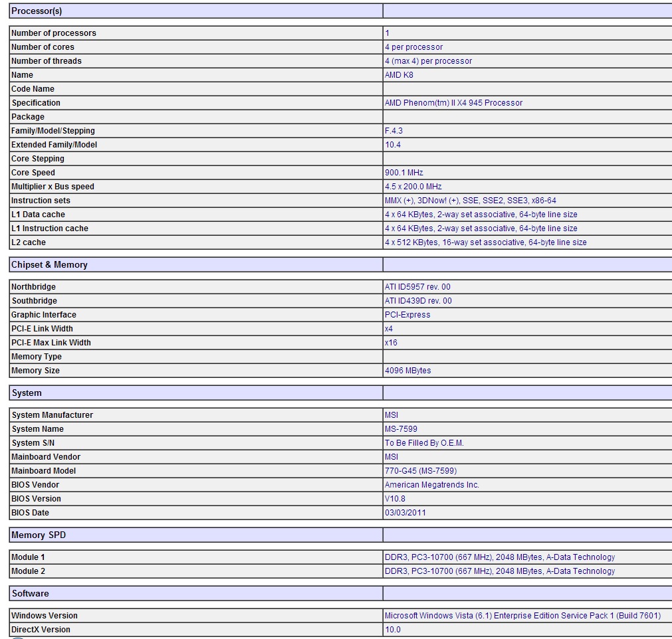Click the '03/03/2011' BIOS date
The image size is (672, 639).
pyautogui.click(x=405, y=513)
